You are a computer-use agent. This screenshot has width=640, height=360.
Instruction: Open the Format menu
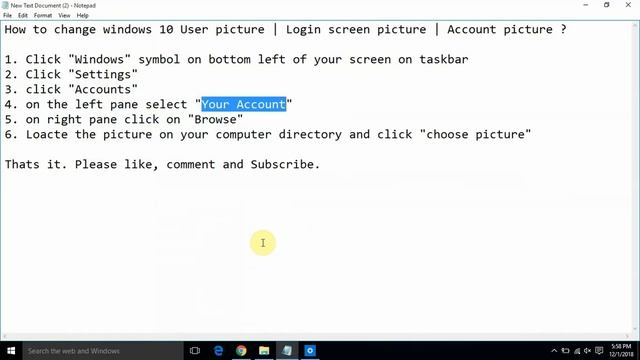(43, 16)
